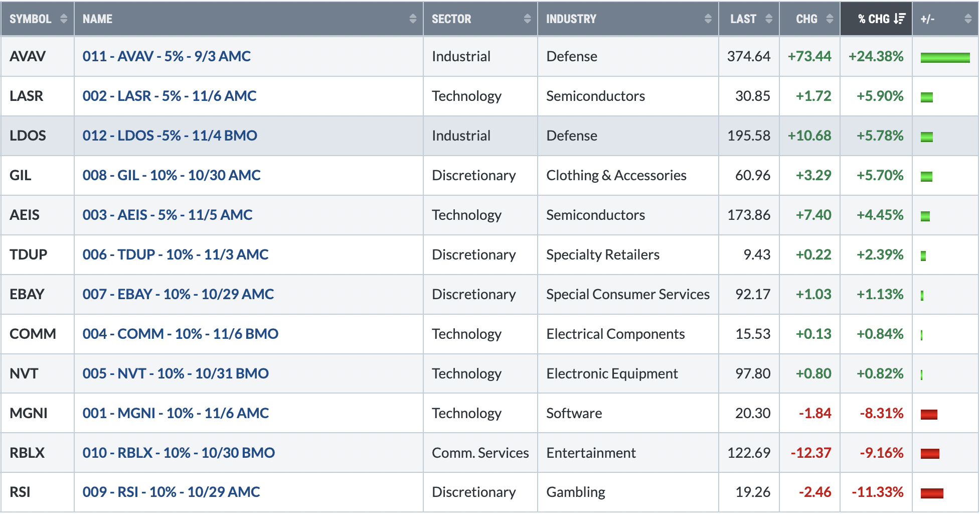Select the LDOS symbol cell
Viewport: 980px width, 514px height.
[38, 136]
